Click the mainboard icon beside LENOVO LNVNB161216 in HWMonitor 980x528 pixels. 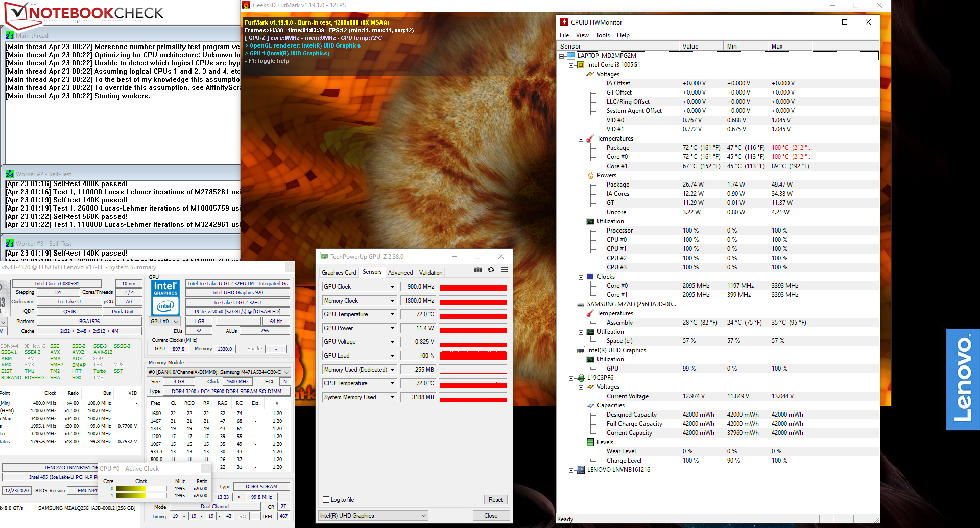[x=580, y=470]
